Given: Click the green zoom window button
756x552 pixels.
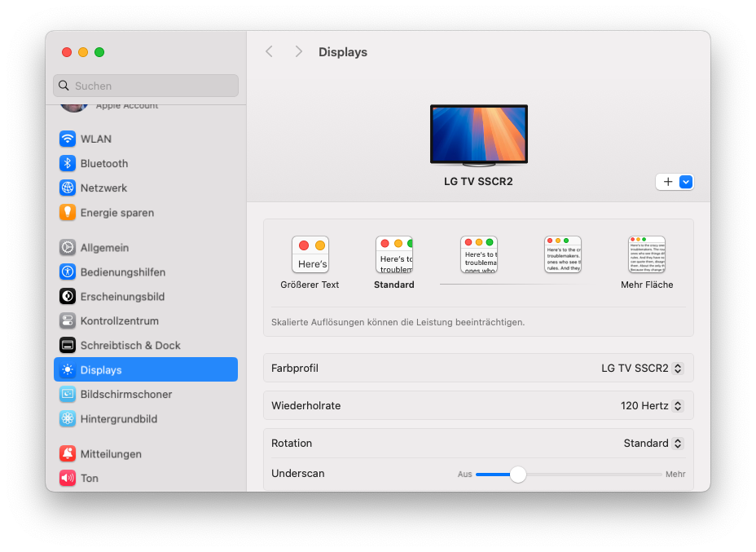Looking at the screenshot, I should coord(99,52).
